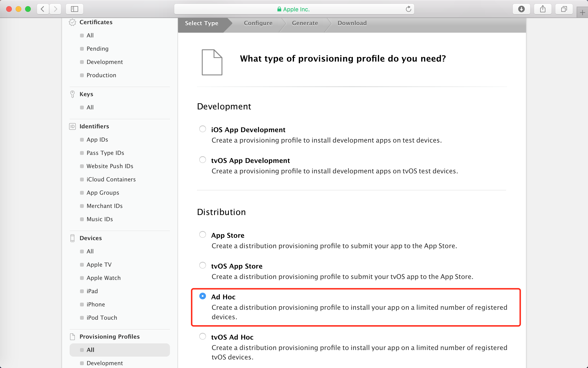Toggle the Safari sidebar button
This screenshot has width=588, height=368.
(x=74, y=9)
